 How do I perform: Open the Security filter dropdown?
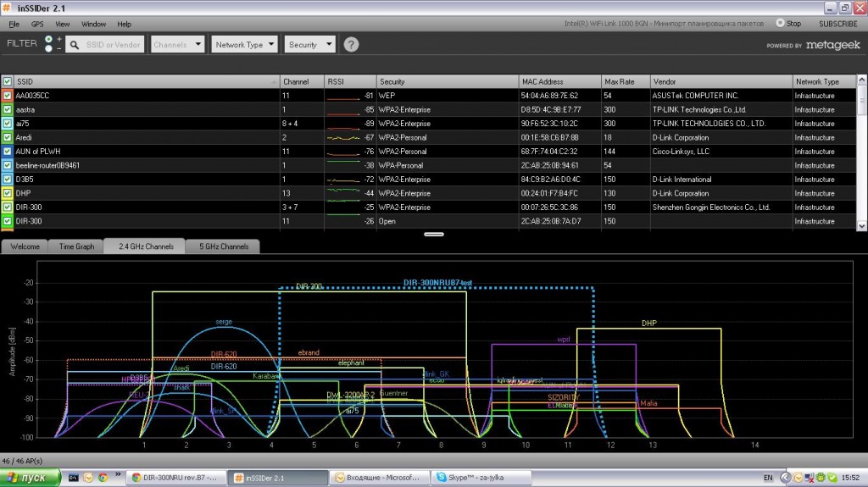pyautogui.click(x=310, y=45)
